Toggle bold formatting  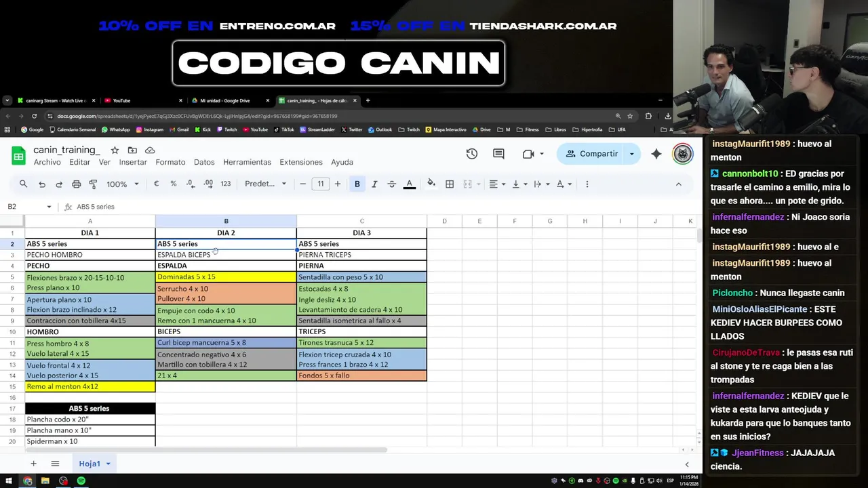(x=357, y=184)
